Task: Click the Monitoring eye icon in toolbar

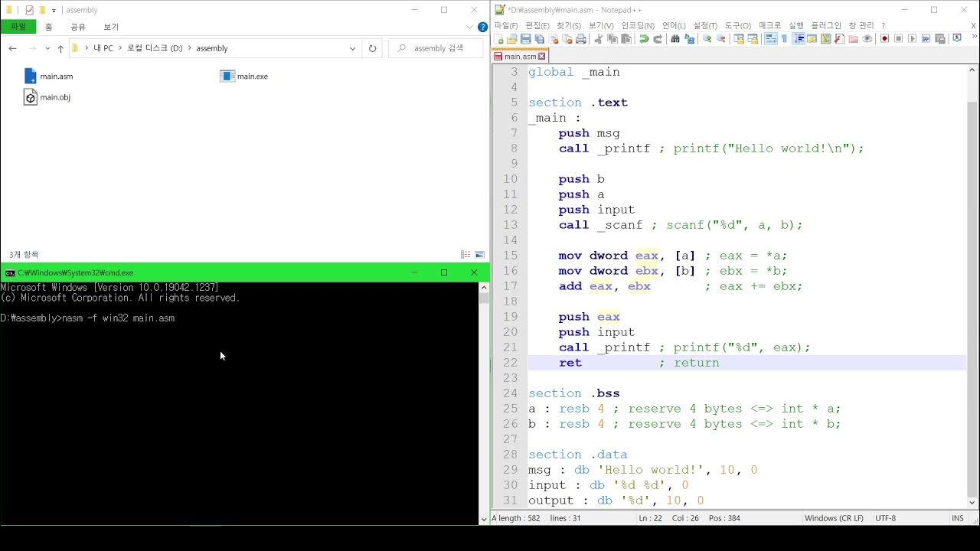Action: pos(867,38)
